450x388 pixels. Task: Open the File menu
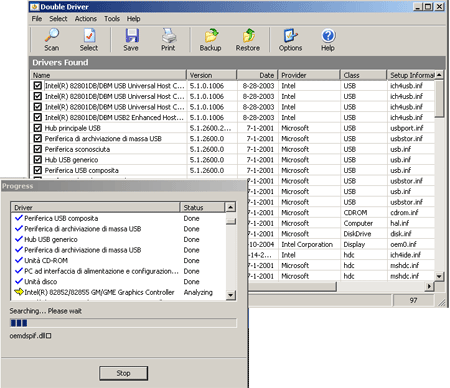37,19
